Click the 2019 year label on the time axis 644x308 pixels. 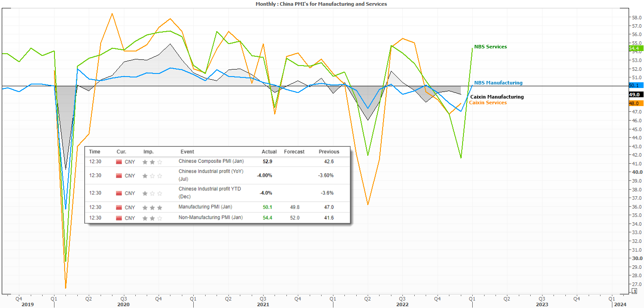coord(27,304)
